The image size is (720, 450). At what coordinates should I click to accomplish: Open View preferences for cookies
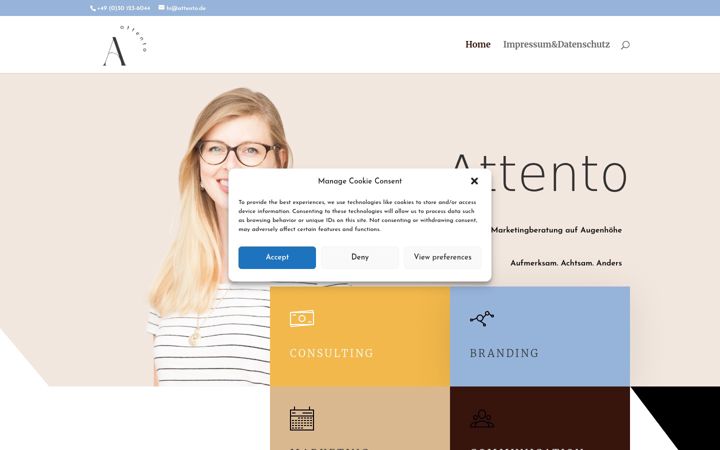tap(443, 258)
